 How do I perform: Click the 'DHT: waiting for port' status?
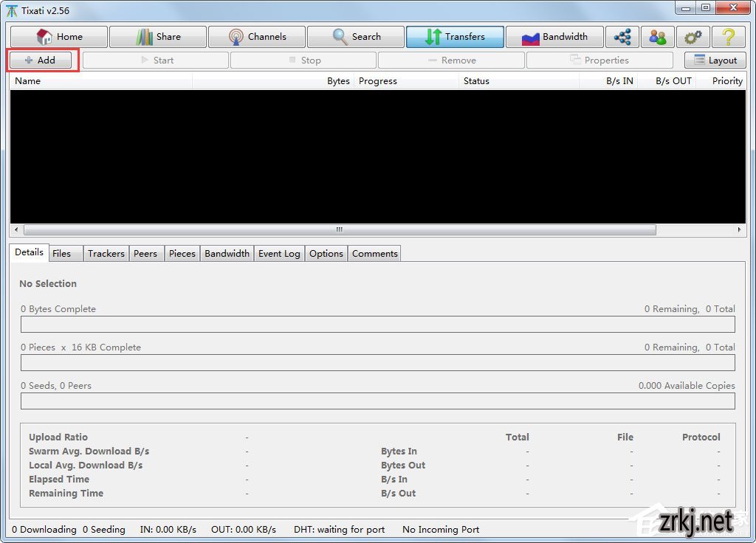(x=340, y=530)
